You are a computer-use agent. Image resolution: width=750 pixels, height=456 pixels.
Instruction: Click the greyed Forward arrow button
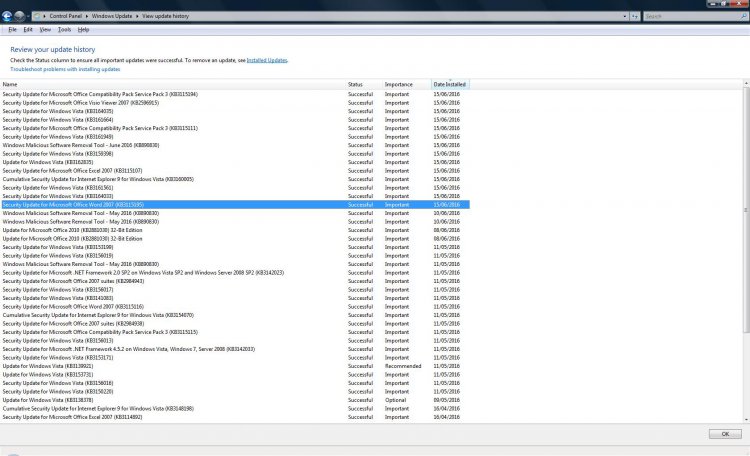click(x=19, y=16)
